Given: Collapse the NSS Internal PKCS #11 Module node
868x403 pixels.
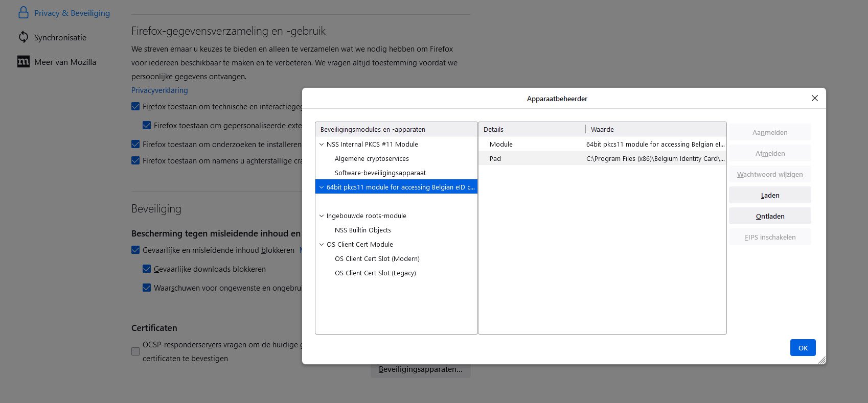Looking at the screenshot, I should click(x=322, y=144).
